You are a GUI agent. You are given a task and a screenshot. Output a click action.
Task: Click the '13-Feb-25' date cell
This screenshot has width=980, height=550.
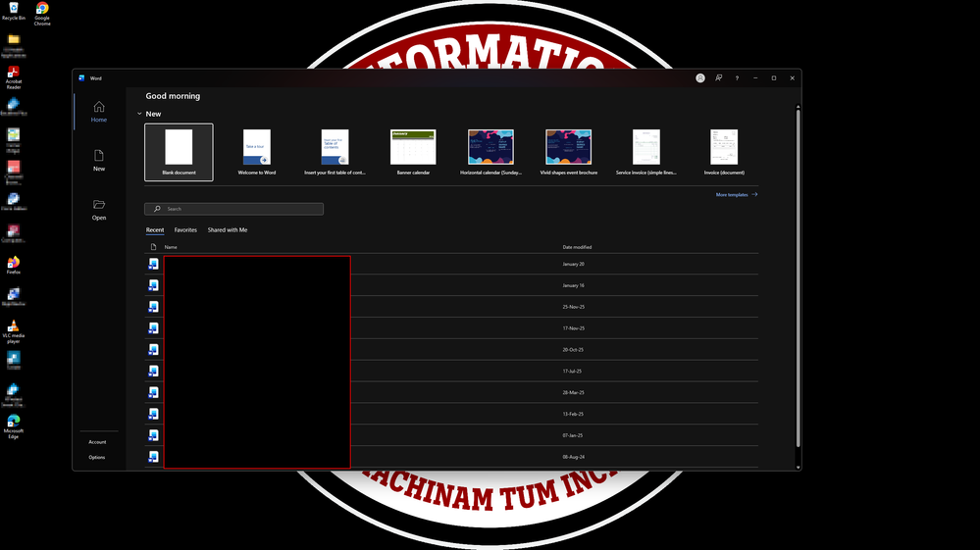click(573, 414)
